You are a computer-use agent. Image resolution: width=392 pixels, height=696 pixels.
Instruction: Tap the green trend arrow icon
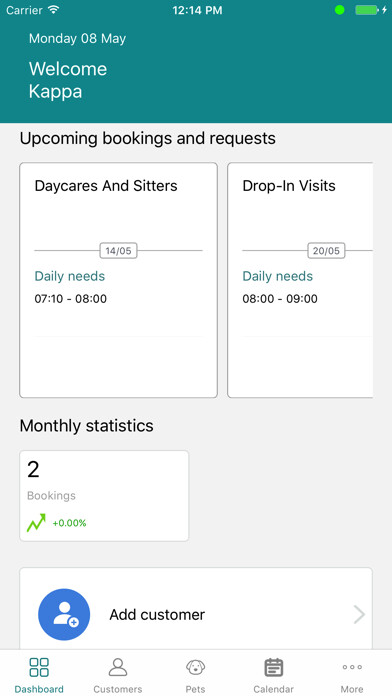click(x=36, y=523)
